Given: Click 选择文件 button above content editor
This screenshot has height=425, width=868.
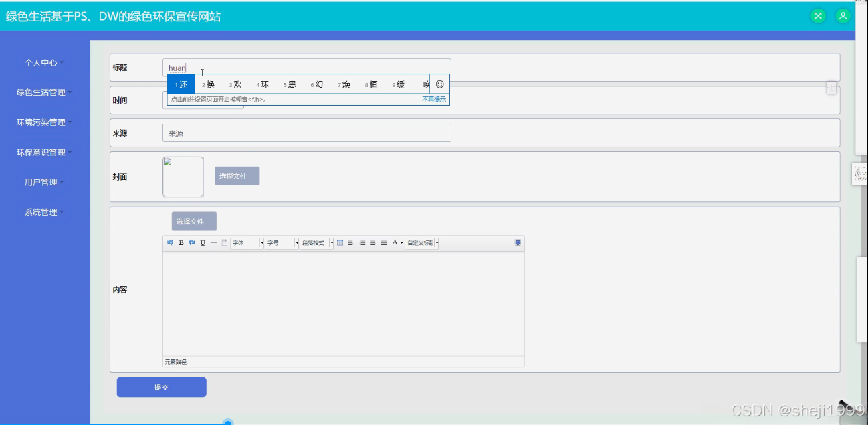Looking at the screenshot, I should point(194,221).
